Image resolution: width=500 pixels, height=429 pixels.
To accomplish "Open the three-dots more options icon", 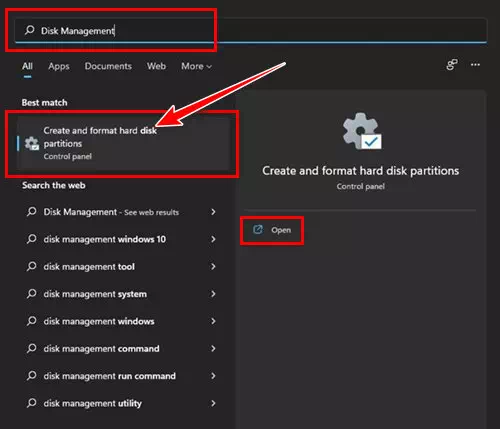I will pos(475,65).
